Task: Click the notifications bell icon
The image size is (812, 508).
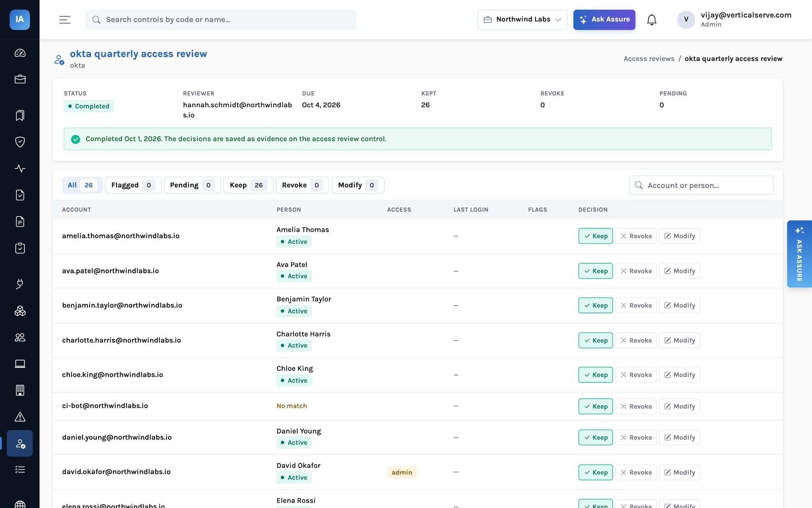Action: coord(652,20)
